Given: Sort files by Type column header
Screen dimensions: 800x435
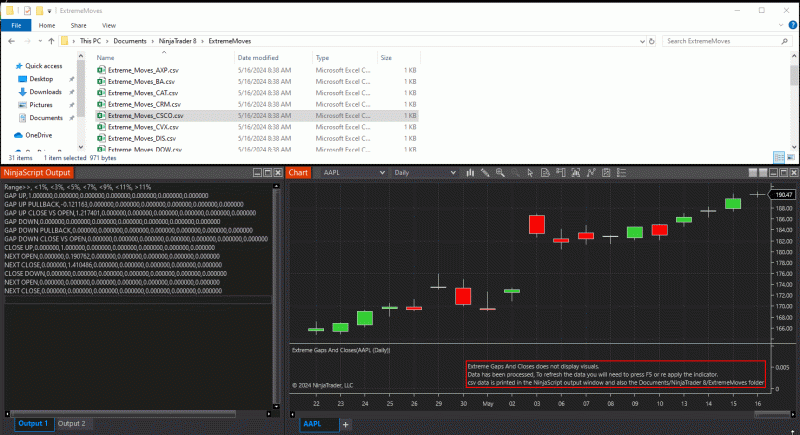Looking at the screenshot, I should [x=322, y=58].
